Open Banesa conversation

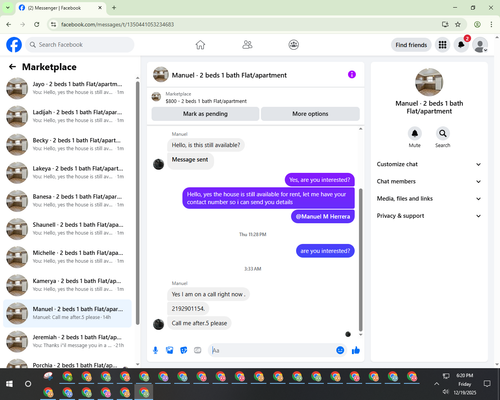[67, 201]
